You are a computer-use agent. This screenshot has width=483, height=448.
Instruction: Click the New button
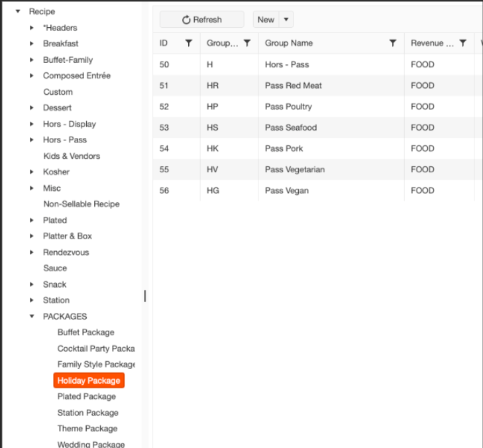pos(266,20)
